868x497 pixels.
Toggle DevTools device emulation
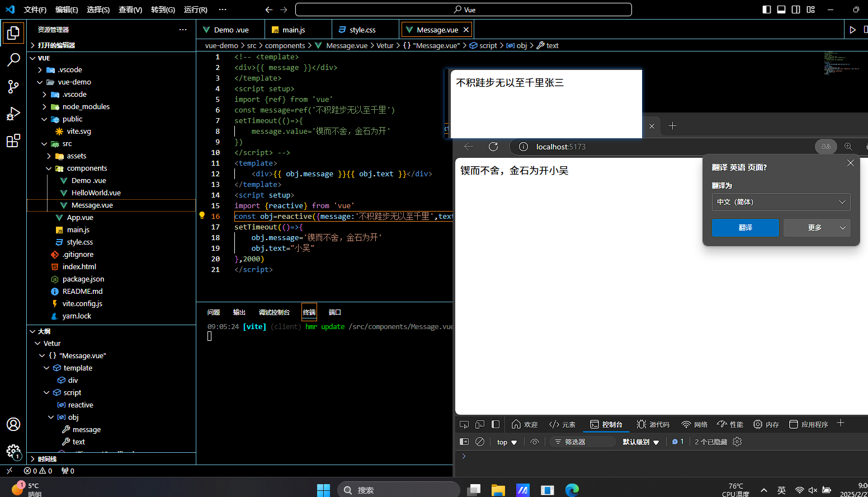coord(480,424)
